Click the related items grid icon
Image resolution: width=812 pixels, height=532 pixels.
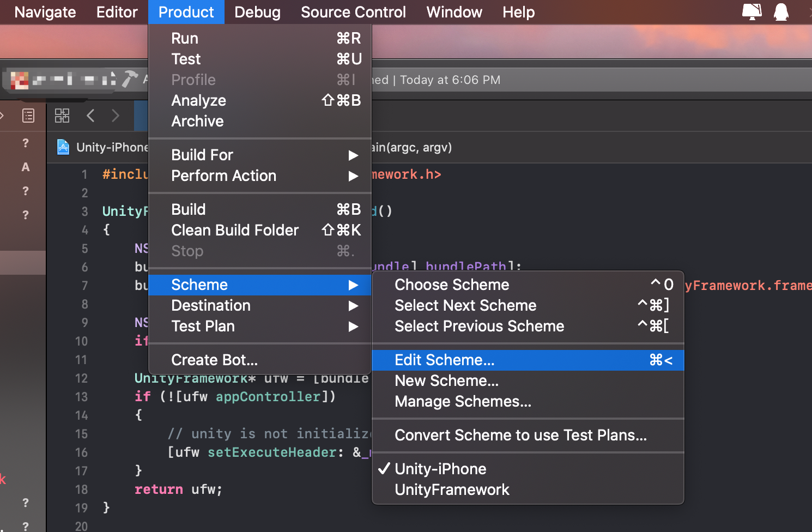coord(62,116)
